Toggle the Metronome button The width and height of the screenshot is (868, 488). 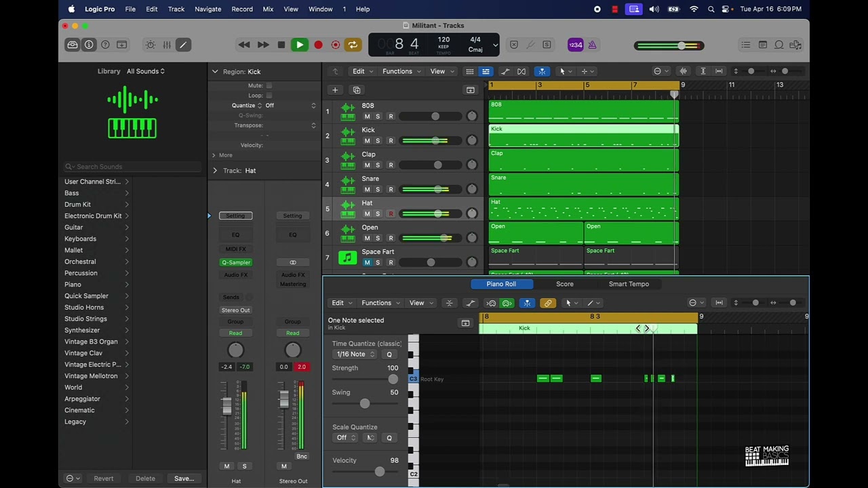(x=592, y=45)
